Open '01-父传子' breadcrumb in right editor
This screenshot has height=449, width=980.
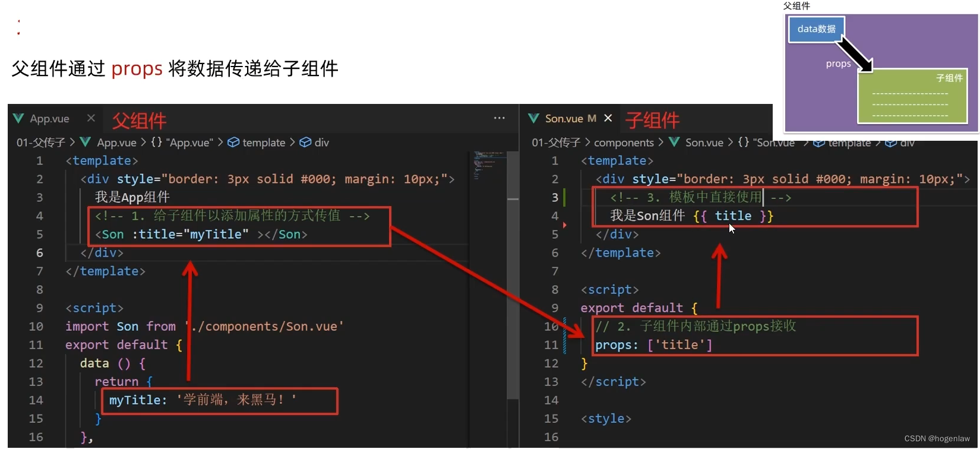click(x=556, y=143)
